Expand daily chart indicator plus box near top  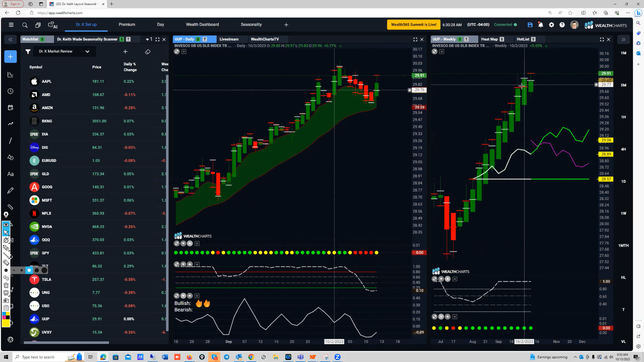(184, 52)
